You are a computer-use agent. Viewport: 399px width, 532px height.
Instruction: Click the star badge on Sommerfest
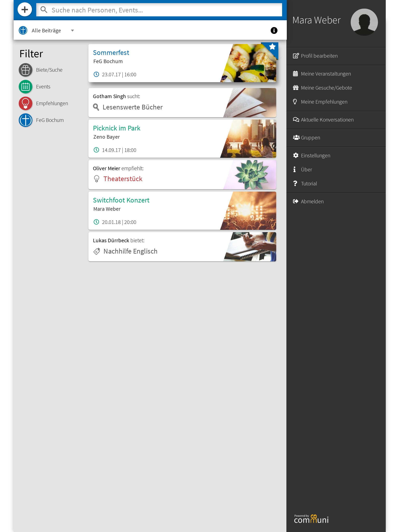272,47
